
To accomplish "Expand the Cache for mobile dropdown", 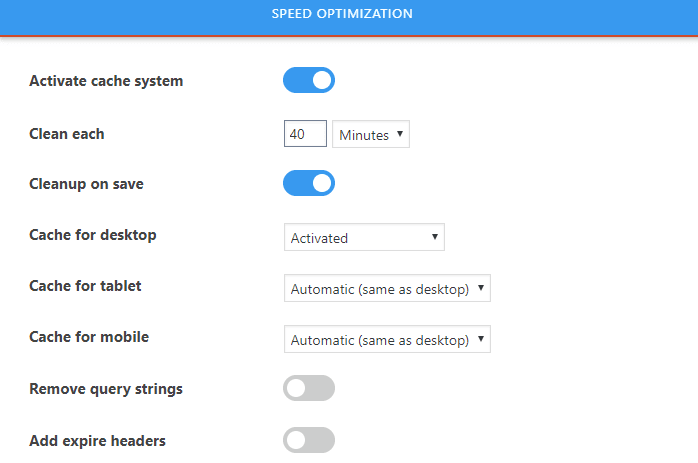I will 386,340.
